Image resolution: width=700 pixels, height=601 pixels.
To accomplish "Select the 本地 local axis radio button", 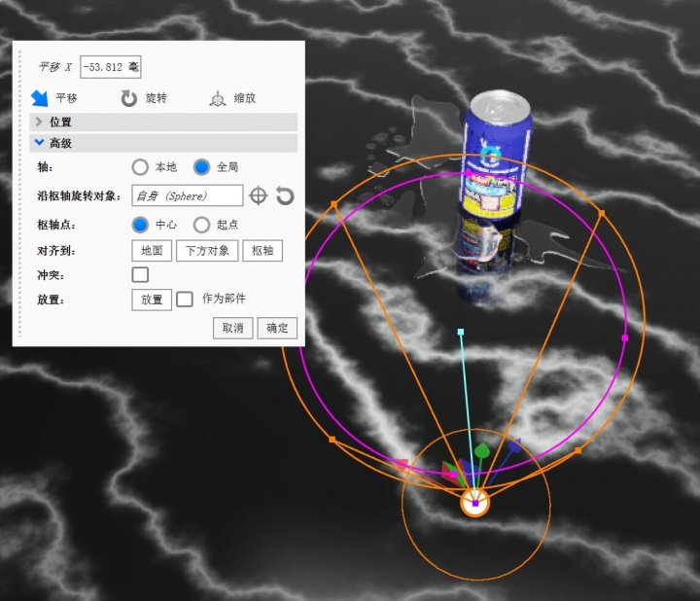I will pos(140,167).
